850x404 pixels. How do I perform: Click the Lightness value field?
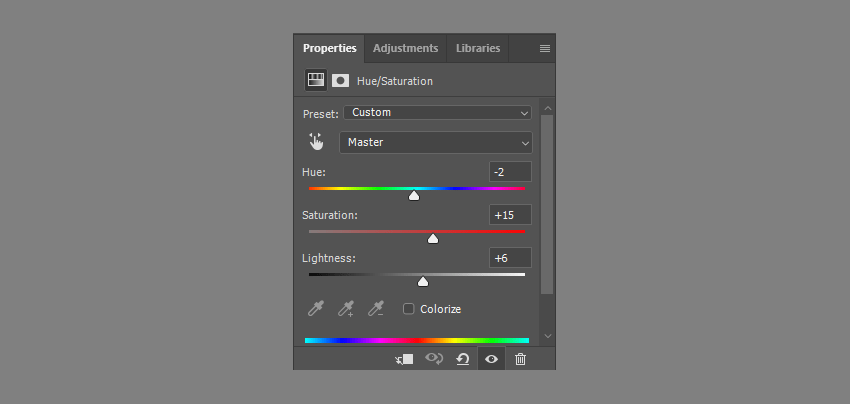[x=510, y=258]
